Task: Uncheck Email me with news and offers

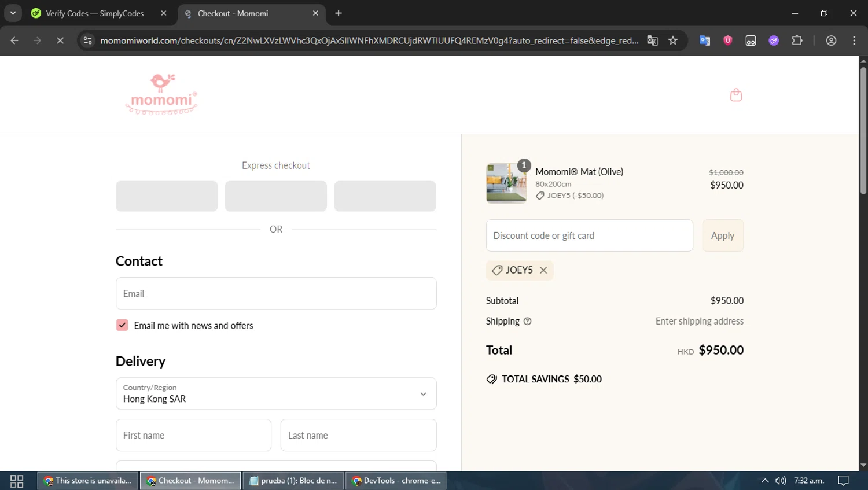Action: click(x=122, y=325)
